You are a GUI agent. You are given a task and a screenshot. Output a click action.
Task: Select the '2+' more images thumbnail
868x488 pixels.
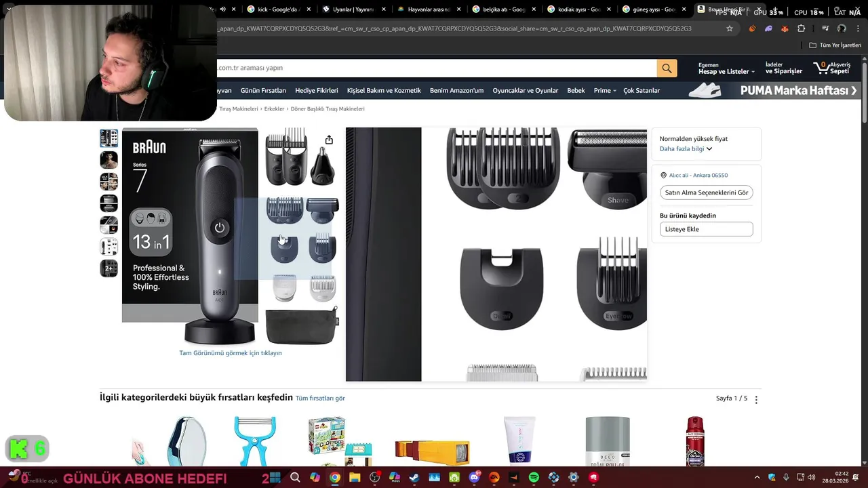click(x=109, y=268)
